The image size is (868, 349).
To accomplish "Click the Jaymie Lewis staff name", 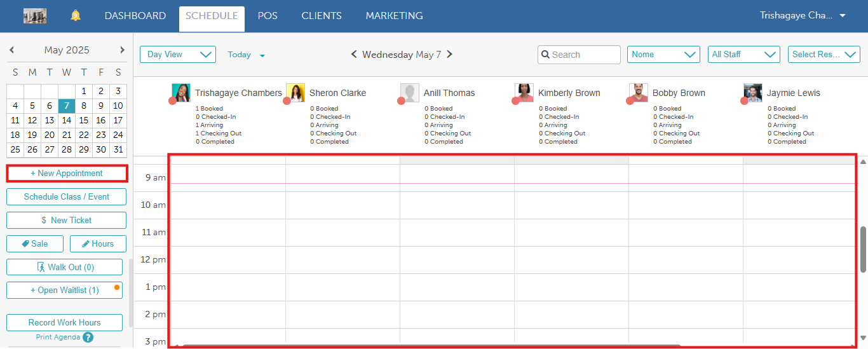I will [793, 93].
